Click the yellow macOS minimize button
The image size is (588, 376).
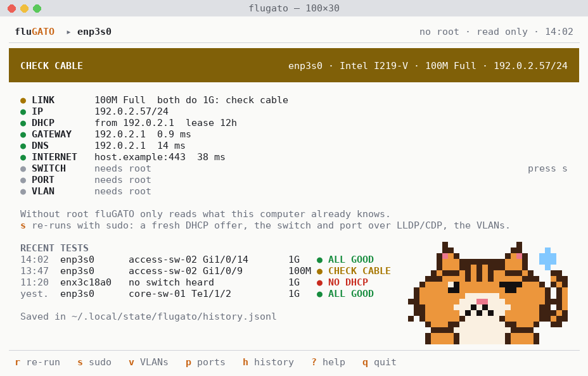[x=24, y=8]
